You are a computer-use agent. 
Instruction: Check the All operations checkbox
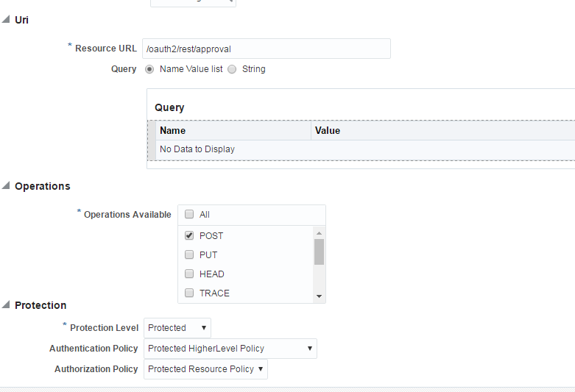189,214
